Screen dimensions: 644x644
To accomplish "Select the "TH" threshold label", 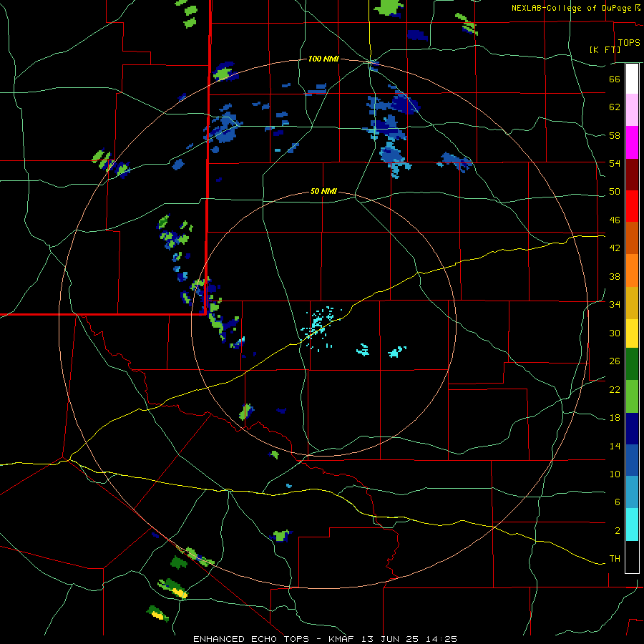I will 615,559.
